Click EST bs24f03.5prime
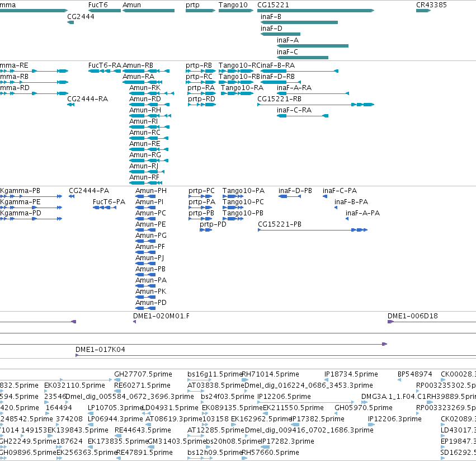The image size is (476, 461). point(202,402)
